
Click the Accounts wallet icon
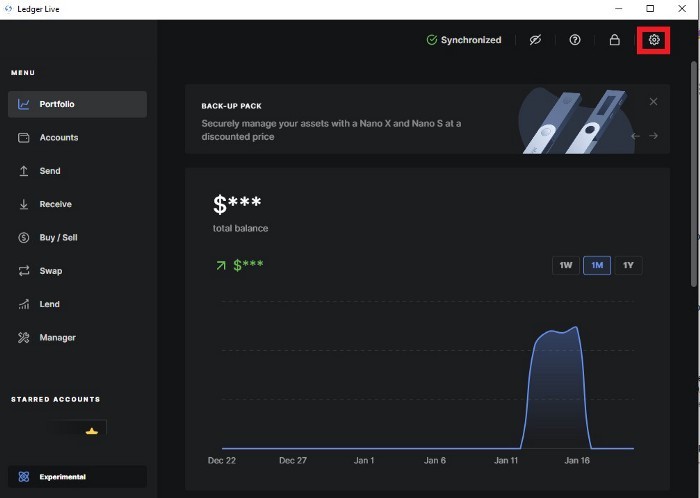(24, 138)
